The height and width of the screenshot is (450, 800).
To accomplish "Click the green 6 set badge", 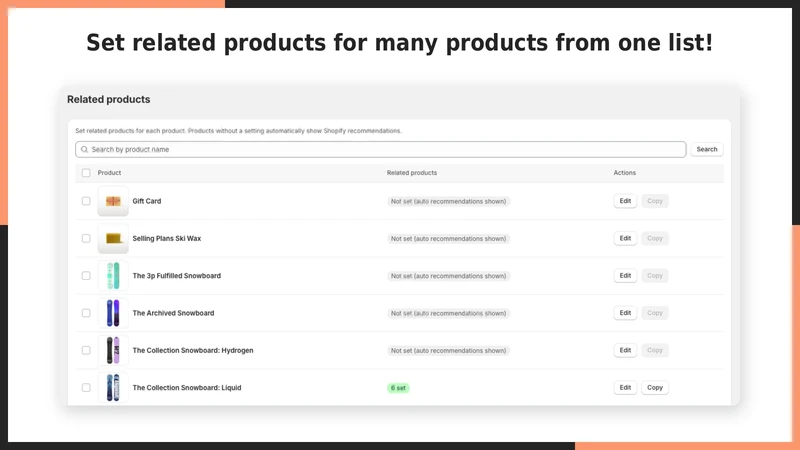I will click(x=398, y=388).
